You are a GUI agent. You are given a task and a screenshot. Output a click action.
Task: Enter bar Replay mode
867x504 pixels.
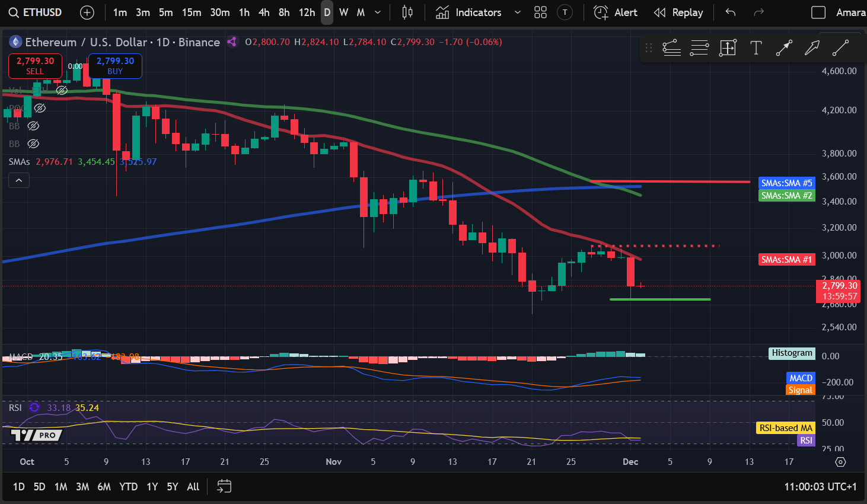(x=679, y=12)
